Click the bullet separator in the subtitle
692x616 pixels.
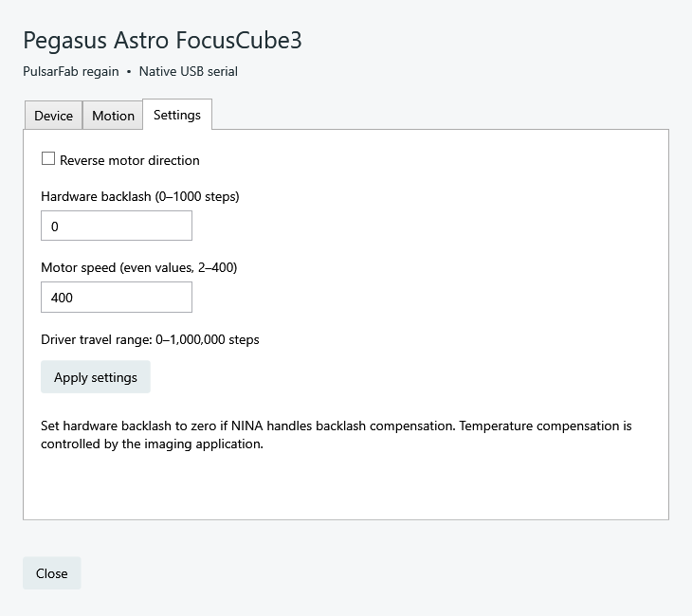[x=129, y=71]
